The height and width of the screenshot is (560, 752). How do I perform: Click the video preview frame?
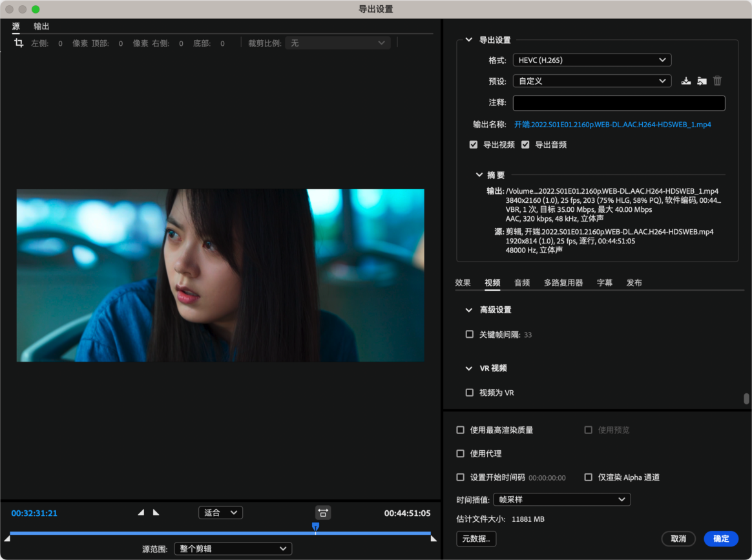[220, 275]
